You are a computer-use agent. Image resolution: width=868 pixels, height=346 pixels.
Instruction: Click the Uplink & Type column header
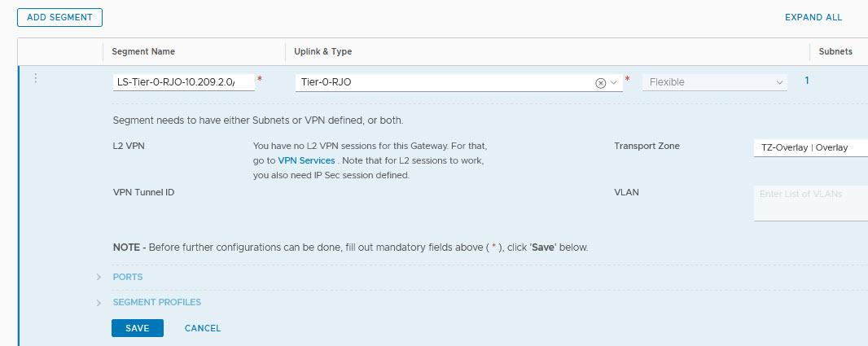pyautogui.click(x=323, y=51)
